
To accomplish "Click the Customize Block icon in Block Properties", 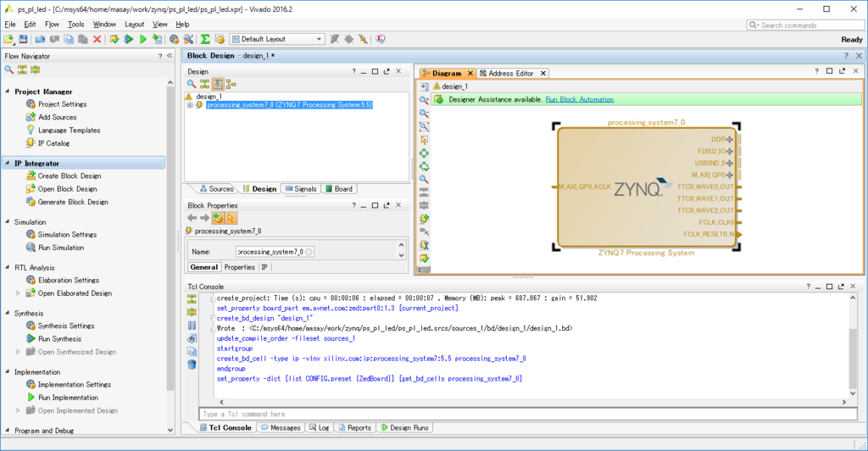I will 218,218.
